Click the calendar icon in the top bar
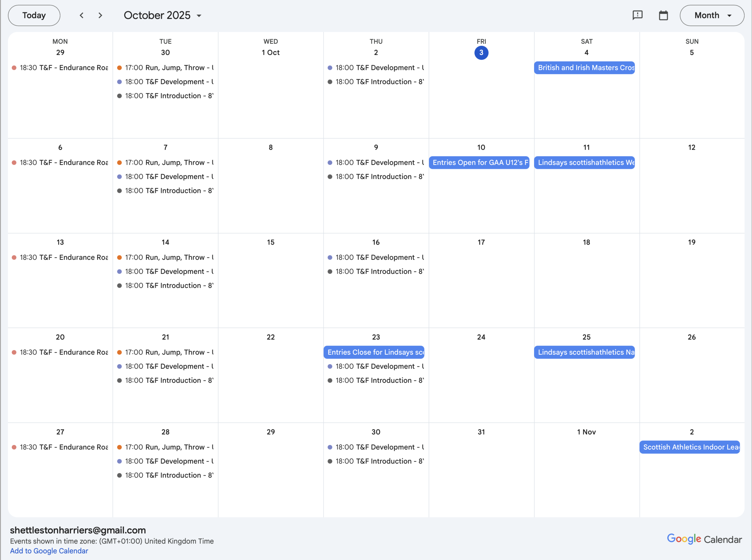Image resolution: width=752 pixels, height=560 pixels. pos(663,15)
